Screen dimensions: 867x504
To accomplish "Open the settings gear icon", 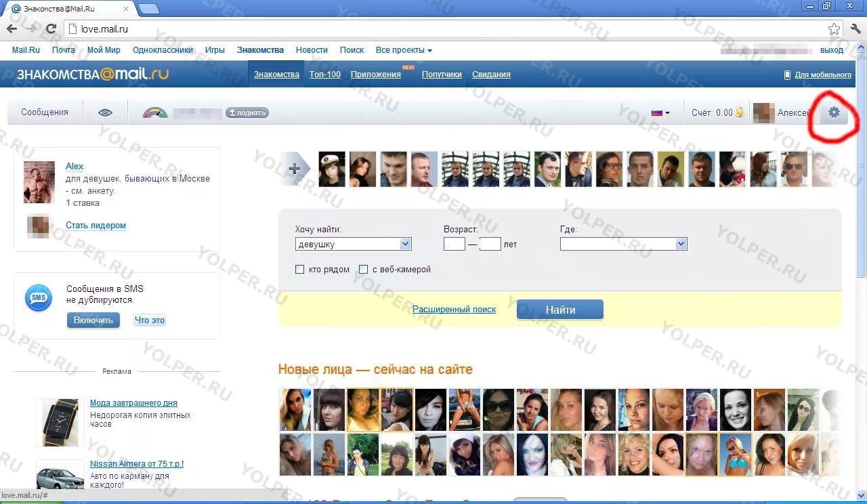I will point(834,112).
